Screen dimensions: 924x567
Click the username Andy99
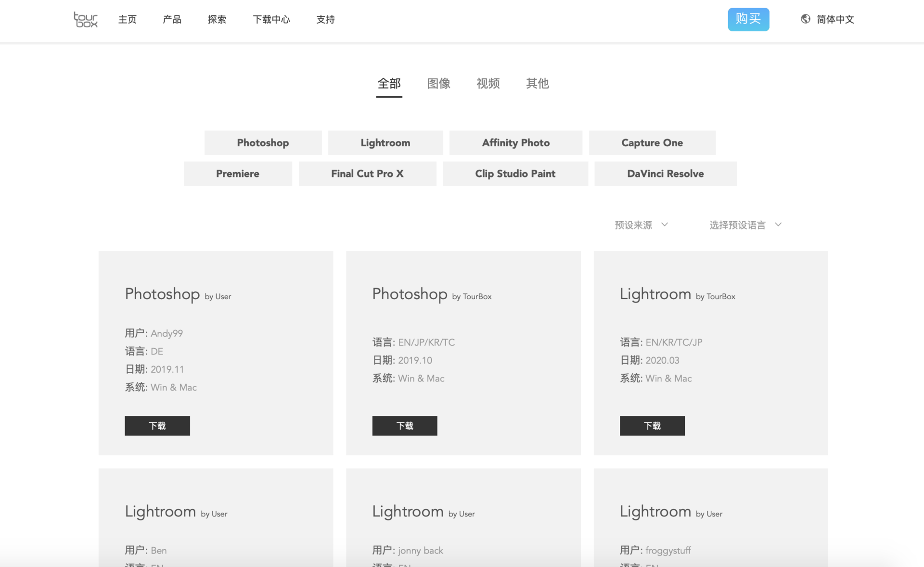coord(167,333)
